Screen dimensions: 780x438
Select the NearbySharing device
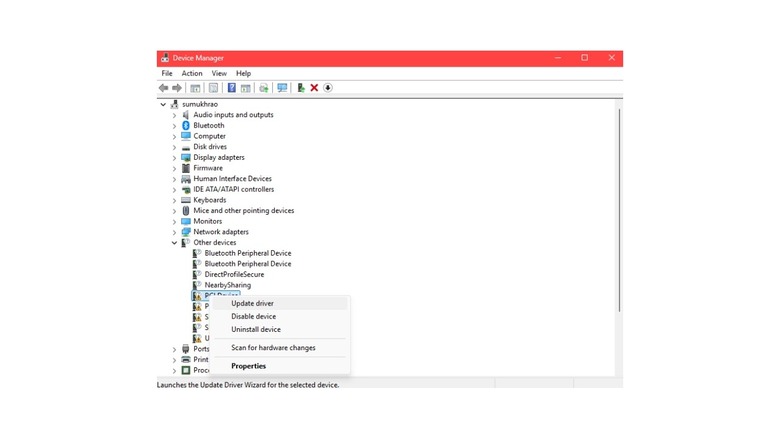point(227,285)
